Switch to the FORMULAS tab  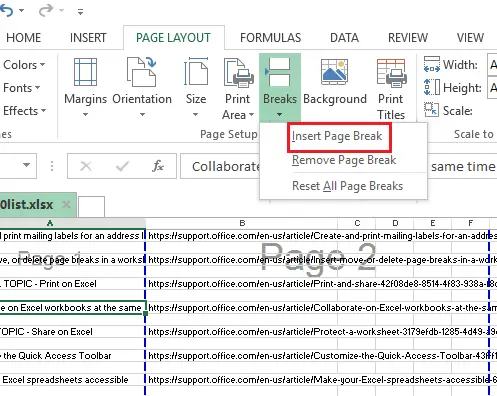coord(270,38)
